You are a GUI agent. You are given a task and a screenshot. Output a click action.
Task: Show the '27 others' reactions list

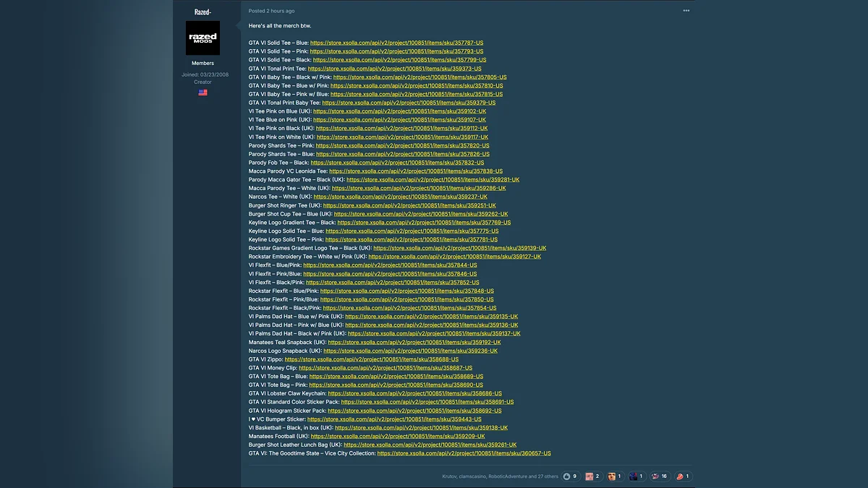tap(548, 476)
